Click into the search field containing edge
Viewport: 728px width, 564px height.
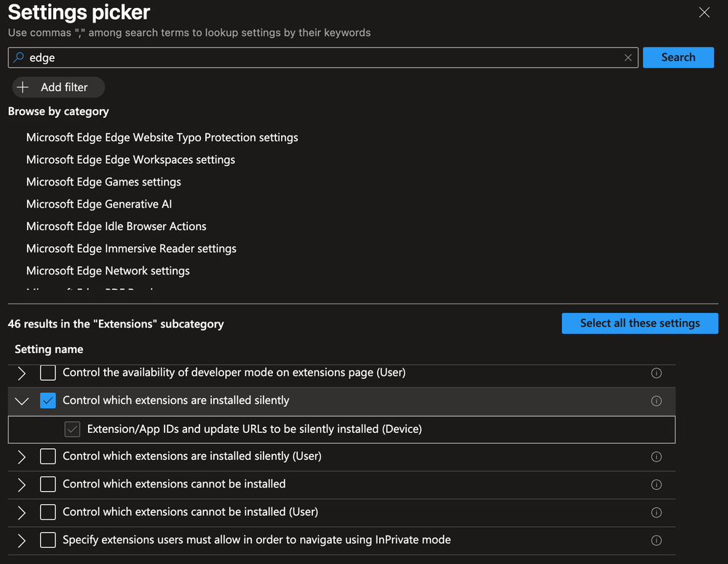[320, 57]
